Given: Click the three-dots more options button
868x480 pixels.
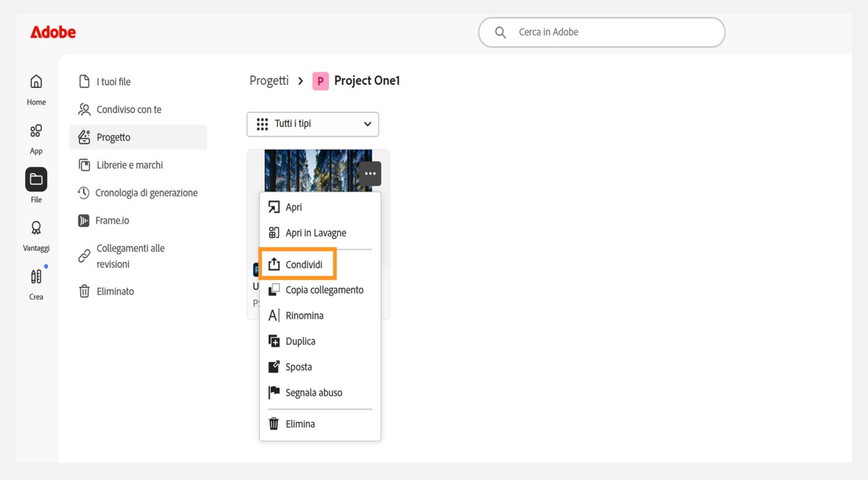Looking at the screenshot, I should coord(370,174).
